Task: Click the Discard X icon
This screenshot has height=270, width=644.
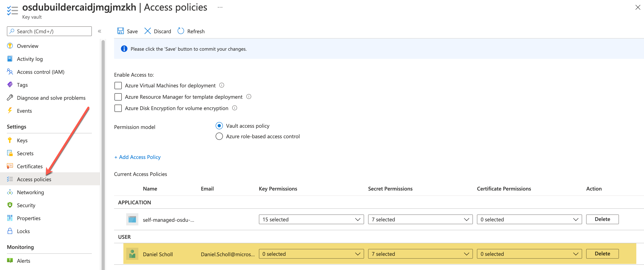Action: coord(147,31)
